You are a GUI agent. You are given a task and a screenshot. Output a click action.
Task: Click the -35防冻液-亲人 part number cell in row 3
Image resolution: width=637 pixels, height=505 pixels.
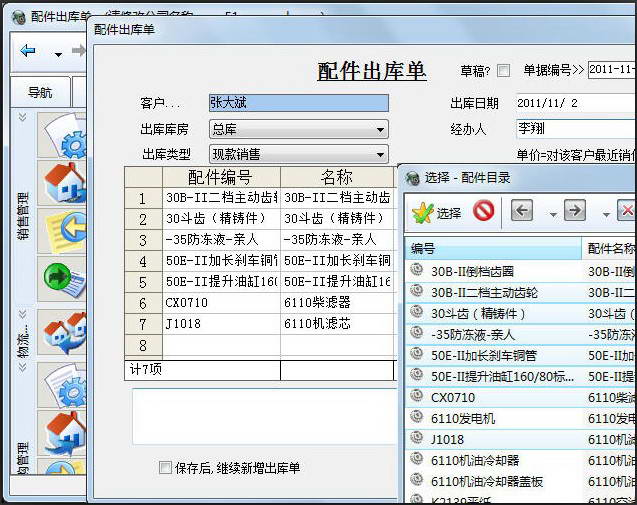click(x=221, y=240)
